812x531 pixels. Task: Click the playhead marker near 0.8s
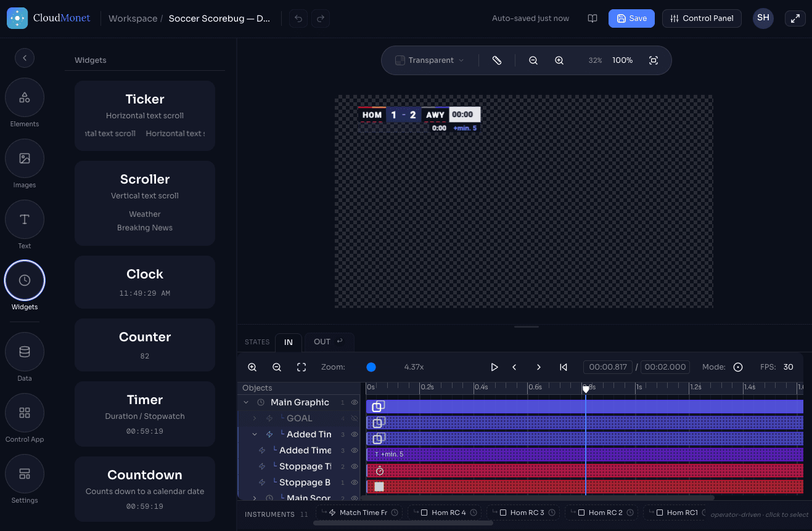586,389
